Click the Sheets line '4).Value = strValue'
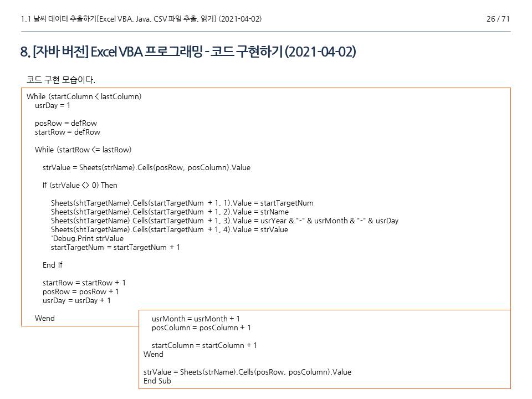 [170, 229]
